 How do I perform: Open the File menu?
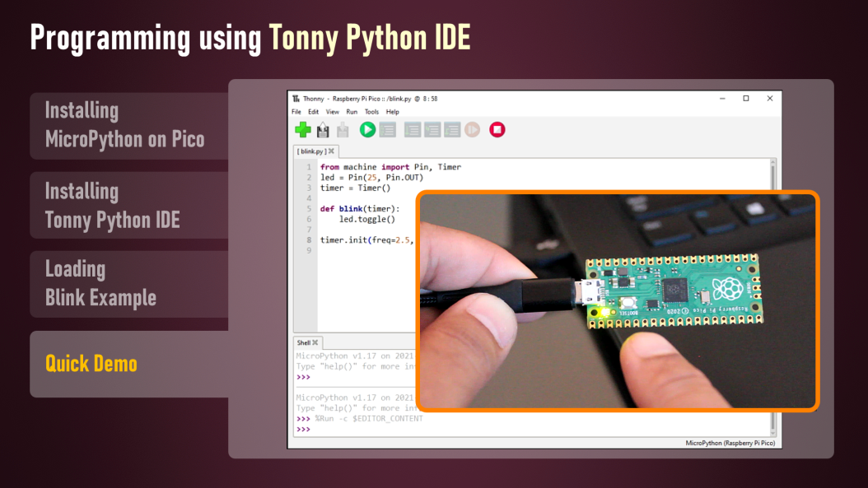296,110
